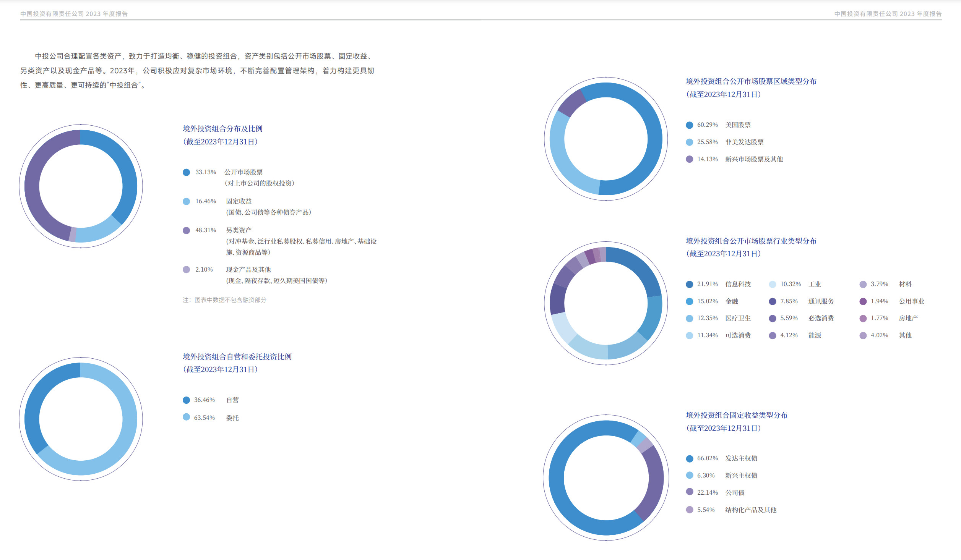Click the note 注：图表中数据不包含融资部分

click(x=224, y=300)
